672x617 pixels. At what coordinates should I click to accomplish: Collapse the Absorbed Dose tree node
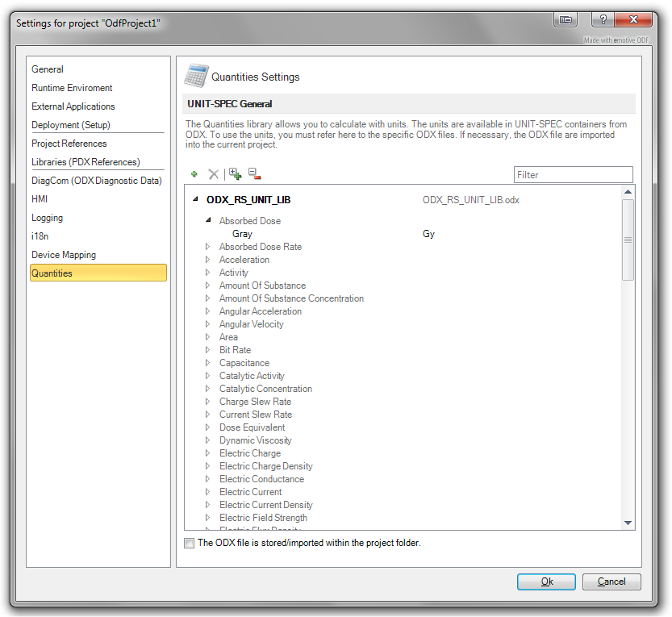[x=208, y=220]
